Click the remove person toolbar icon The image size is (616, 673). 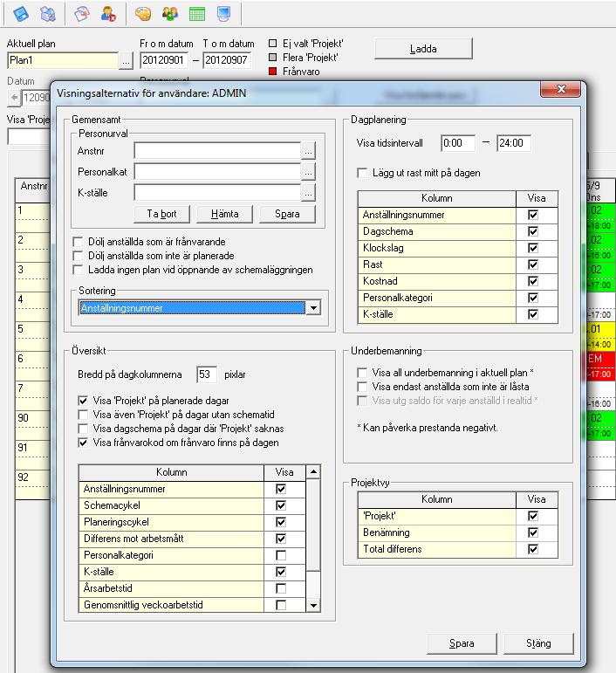pyautogui.click(x=108, y=14)
